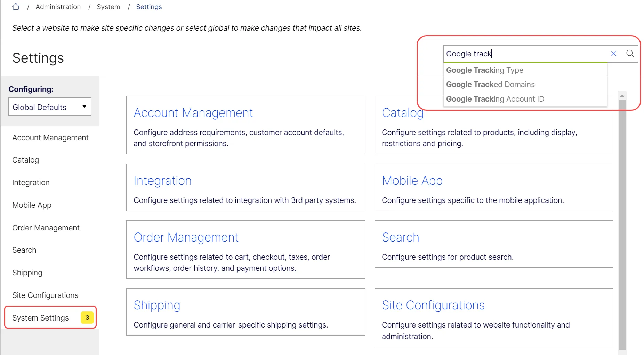
Task: Open the System breadcrumb
Action: click(x=108, y=7)
